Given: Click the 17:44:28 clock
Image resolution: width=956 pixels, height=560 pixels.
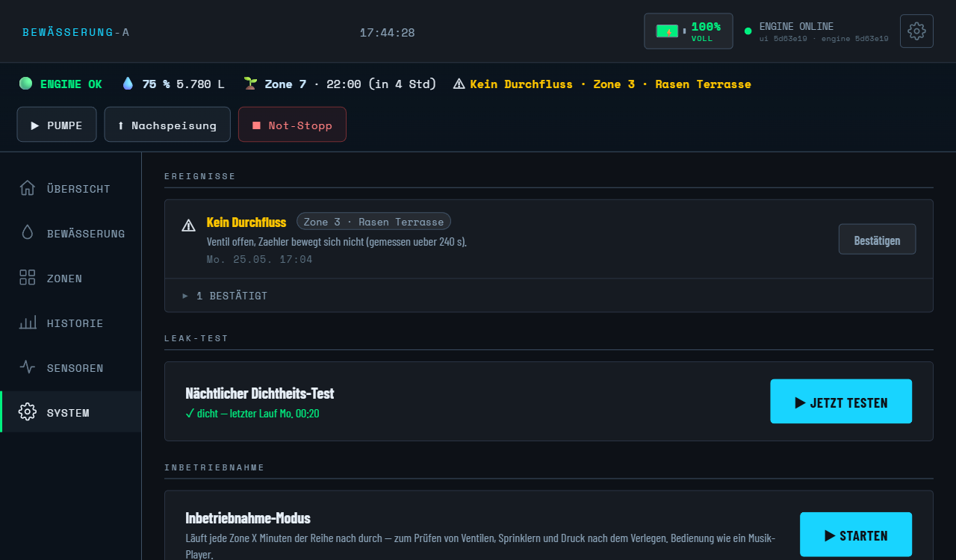Looking at the screenshot, I should pos(387,32).
